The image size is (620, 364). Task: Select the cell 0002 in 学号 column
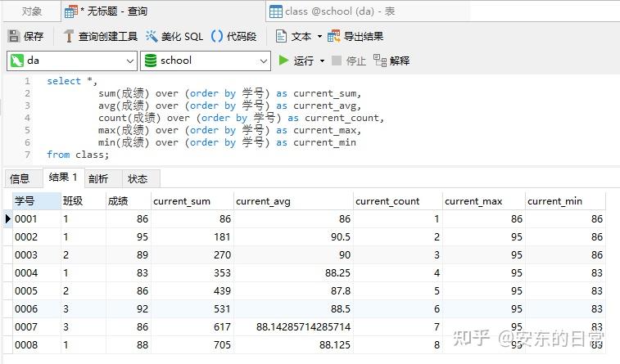point(36,237)
